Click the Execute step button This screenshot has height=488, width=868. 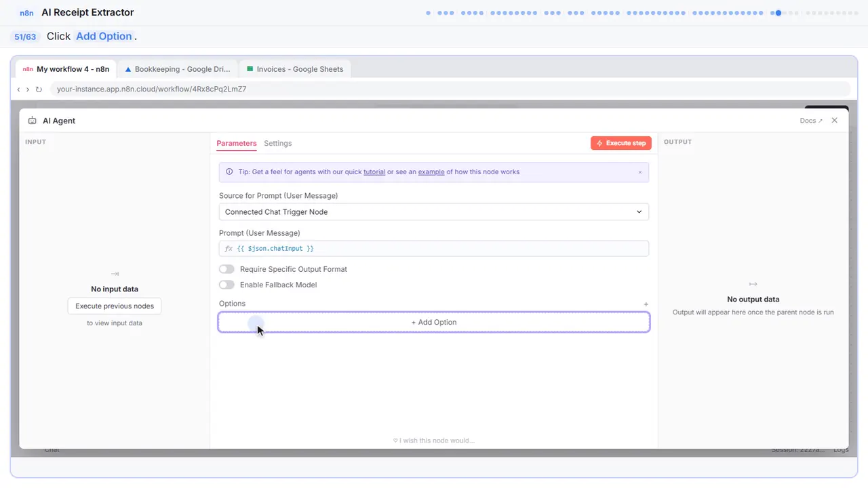click(x=621, y=143)
